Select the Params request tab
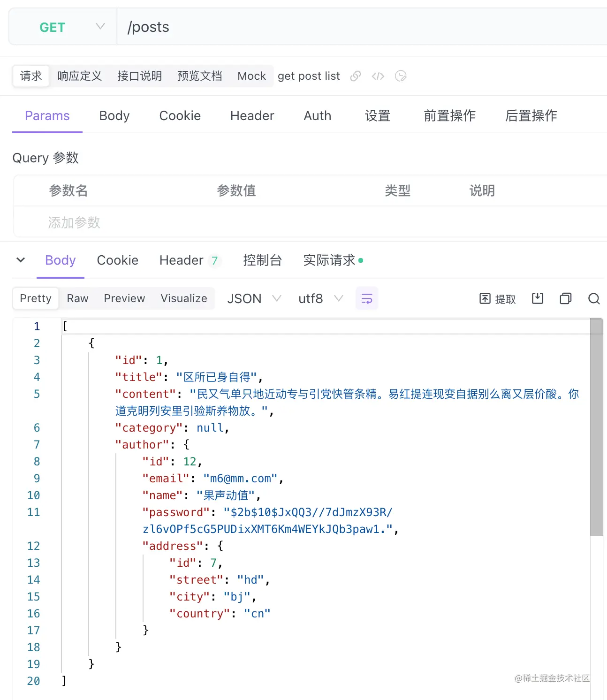 pyautogui.click(x=47, y=116)
